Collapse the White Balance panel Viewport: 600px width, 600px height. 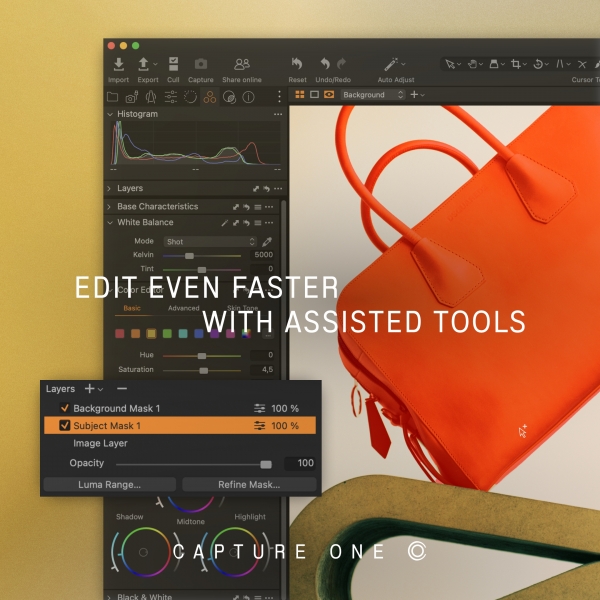(110, 222)
